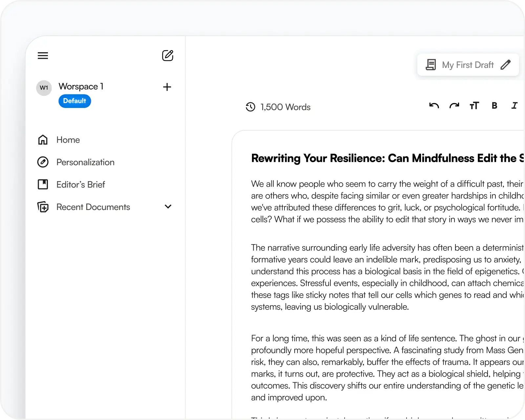525x420 pixels.
Task: Expand the Recent Documents chevron
Action: pos(168,207)
